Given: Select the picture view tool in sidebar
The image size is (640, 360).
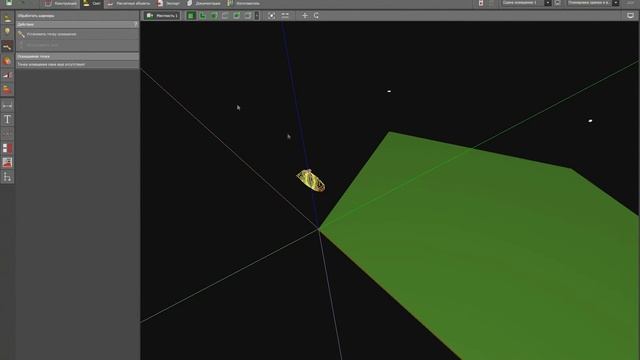Looking at the screenshot, I should click(x=7, y=162).
